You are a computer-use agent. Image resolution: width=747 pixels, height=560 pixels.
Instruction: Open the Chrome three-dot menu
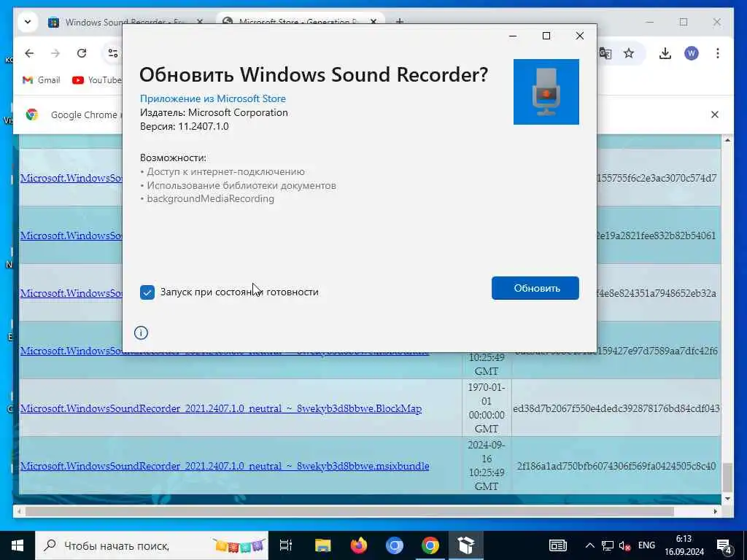pos(718,53)
